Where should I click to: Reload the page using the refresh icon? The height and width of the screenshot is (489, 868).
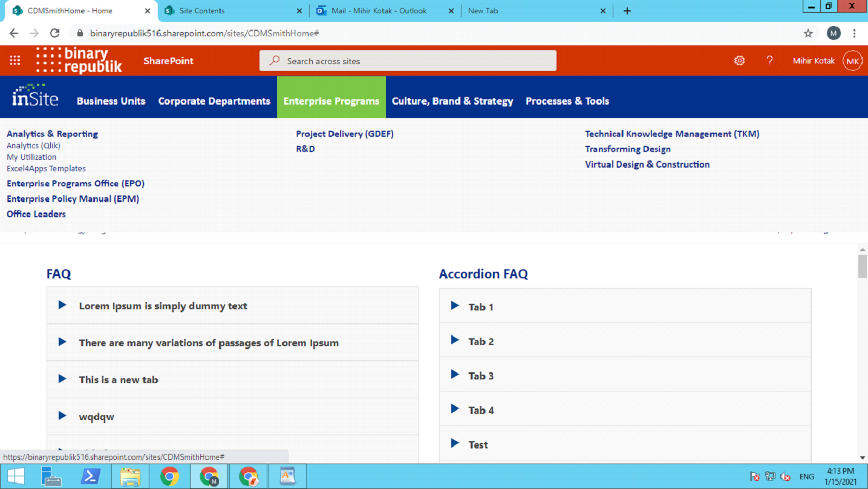tap(54, 33)
